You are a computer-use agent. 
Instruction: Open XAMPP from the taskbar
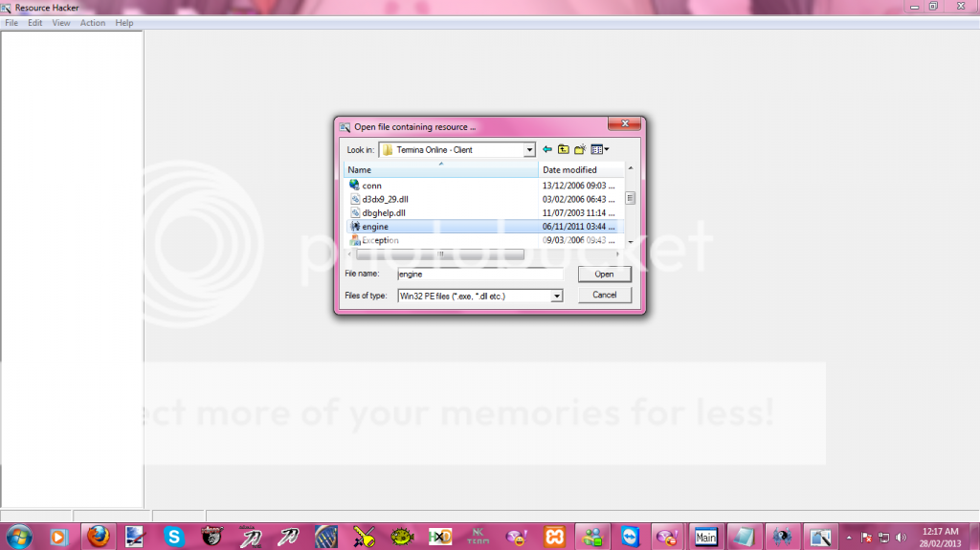click(554, 536)
